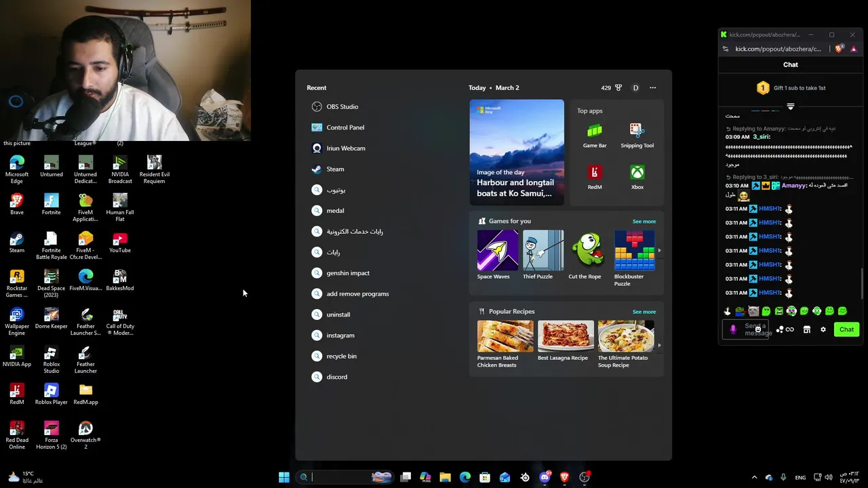Select the Dome Keeper desktop icon
Image resolution: width=868 pixels, height=488 pixels.
coord(52,318)
